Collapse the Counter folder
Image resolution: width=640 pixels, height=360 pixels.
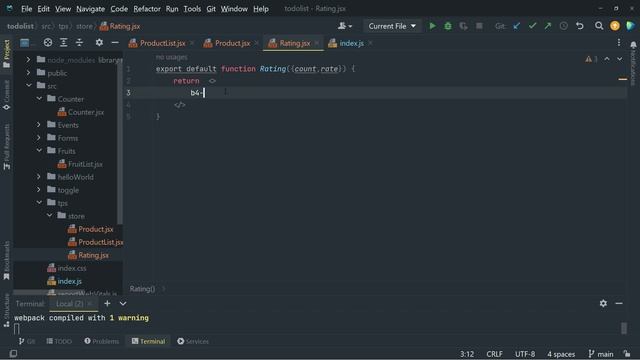click(x=39, y=99)
